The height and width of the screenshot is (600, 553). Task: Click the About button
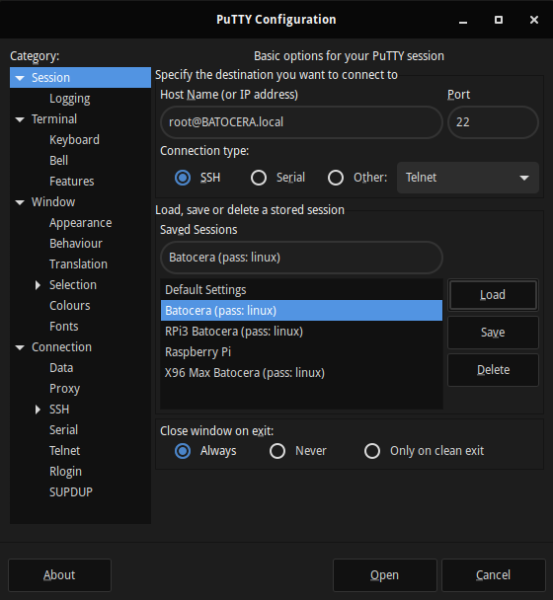tap(59, 575)
